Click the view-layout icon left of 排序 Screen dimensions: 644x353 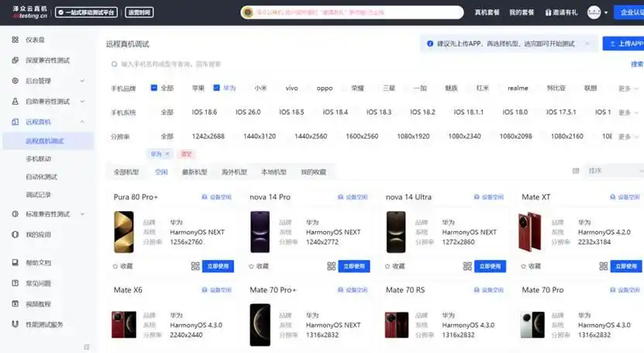click(x=576, y=171)
